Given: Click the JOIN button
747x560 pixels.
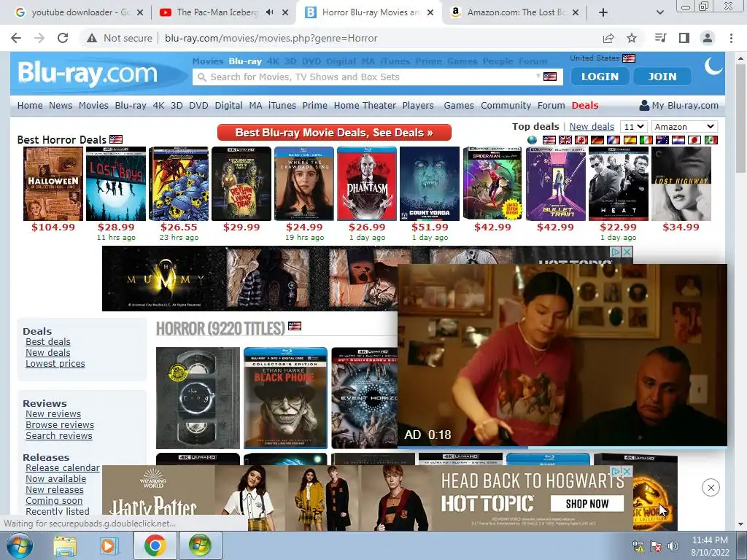Looking at the screenshot, I should click(662, 76).
